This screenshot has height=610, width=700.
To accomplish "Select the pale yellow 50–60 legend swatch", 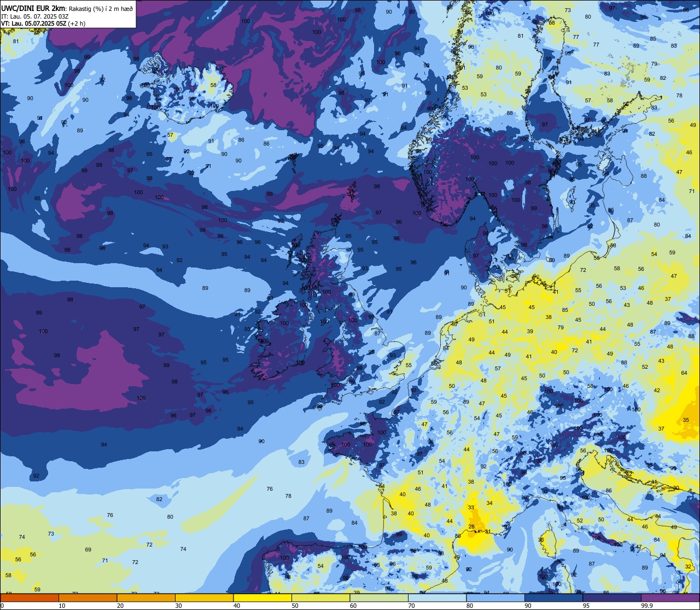I will [x=320, y=598].
